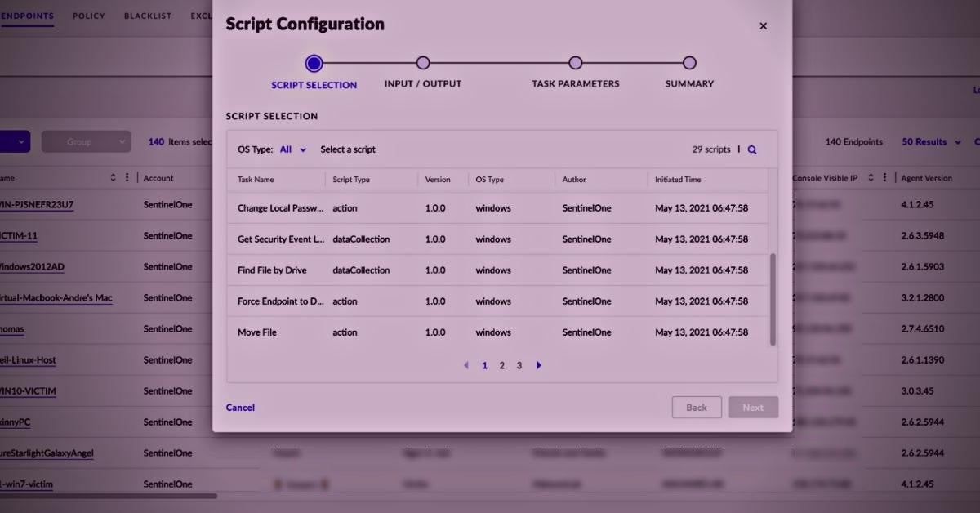The width and height of the screenshot is (980, 513).
Task: Select the Find File by Drive script
Action: (272, 270)
